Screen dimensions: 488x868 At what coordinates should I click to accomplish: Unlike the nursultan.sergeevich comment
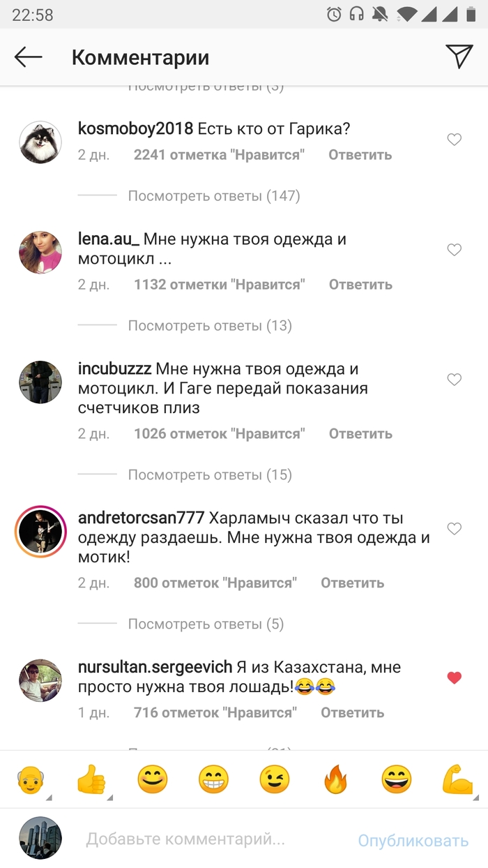(x=455, y=678)
